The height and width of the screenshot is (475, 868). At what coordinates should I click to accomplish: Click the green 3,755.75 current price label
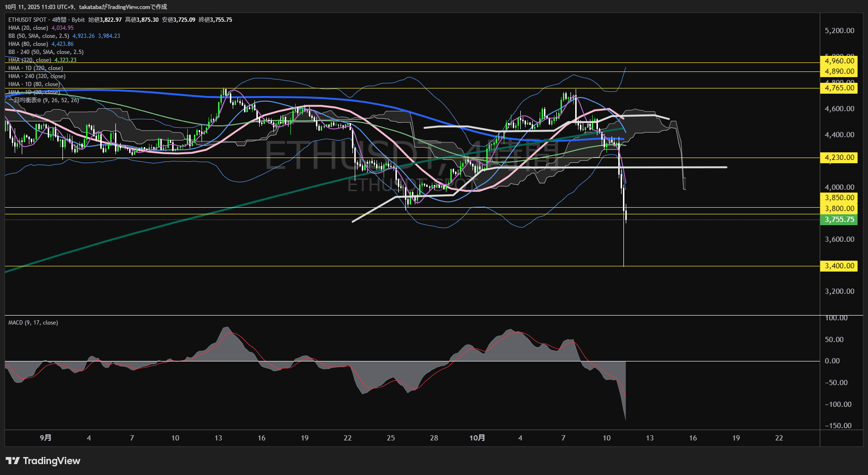839,220
